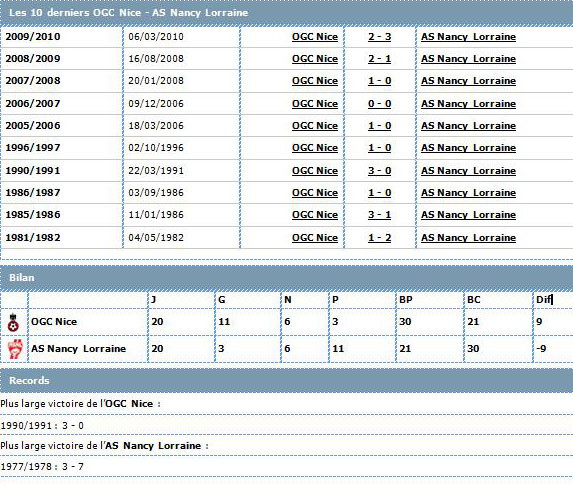Open OGC Nice link in 1985/1986 row
The image size is (573, 485).
point(315,215)
